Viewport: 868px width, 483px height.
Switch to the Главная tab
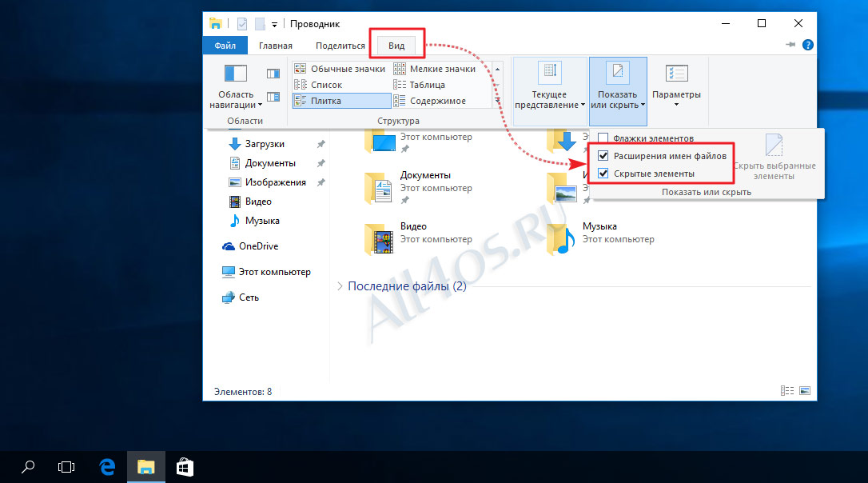[276, 46]
